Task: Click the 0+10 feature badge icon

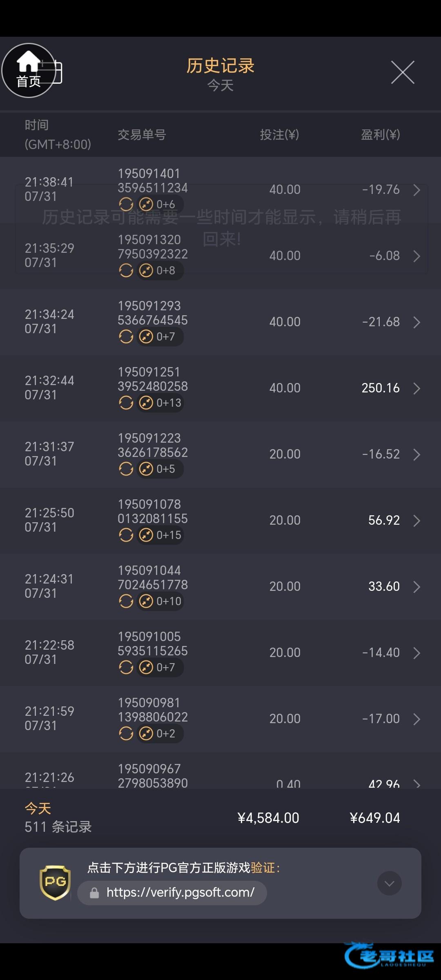Action: click(x=146, y=601)
